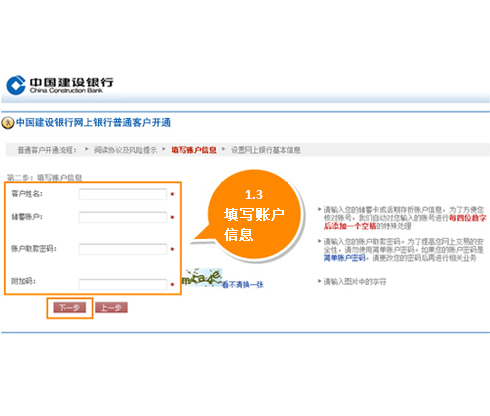Focus the 账户取款密码 password field
490x416 pixels.
pos(123,249)
